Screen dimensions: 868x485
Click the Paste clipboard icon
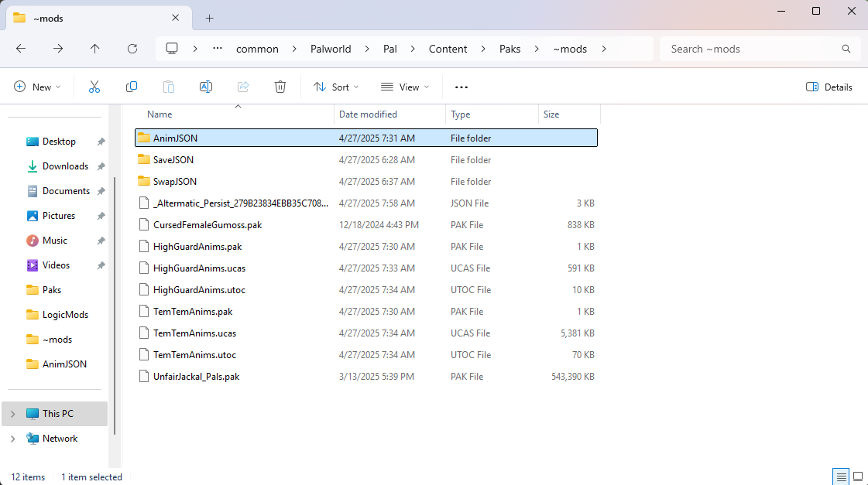[169, 87]
